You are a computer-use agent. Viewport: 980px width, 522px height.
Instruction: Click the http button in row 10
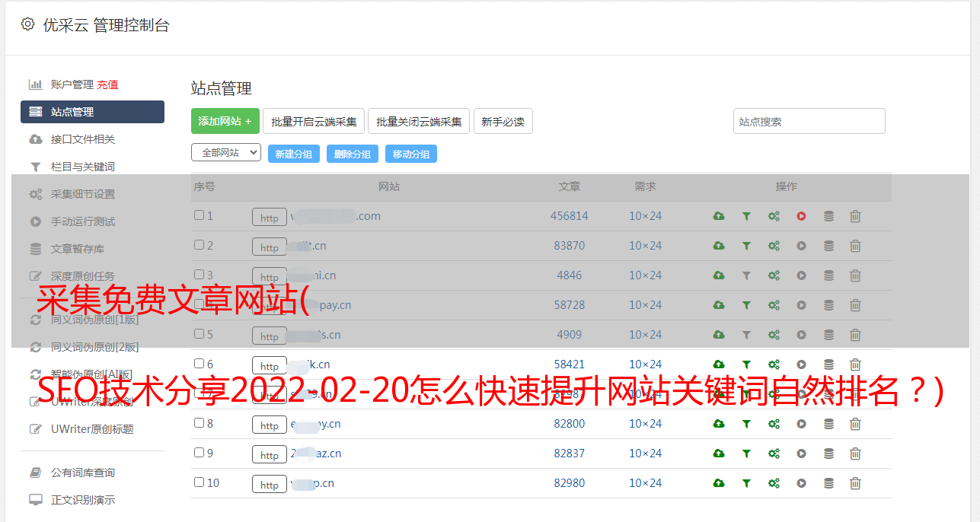point(270,485)
